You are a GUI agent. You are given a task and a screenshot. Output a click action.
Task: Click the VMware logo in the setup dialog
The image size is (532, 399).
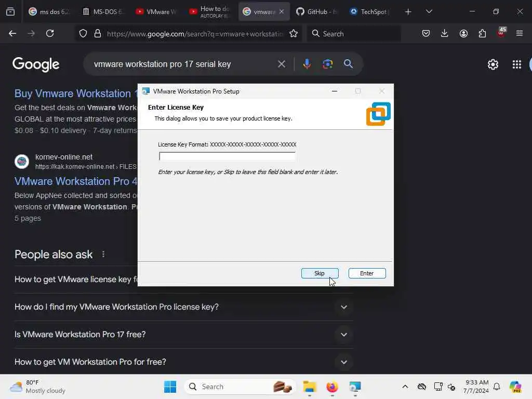(x=378, y=114)
